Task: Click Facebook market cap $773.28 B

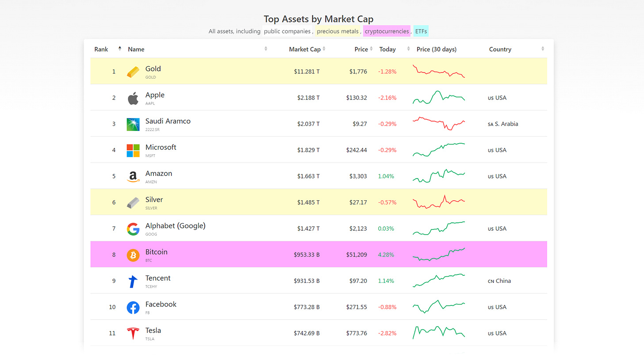Action: click(x=307, y=307)
